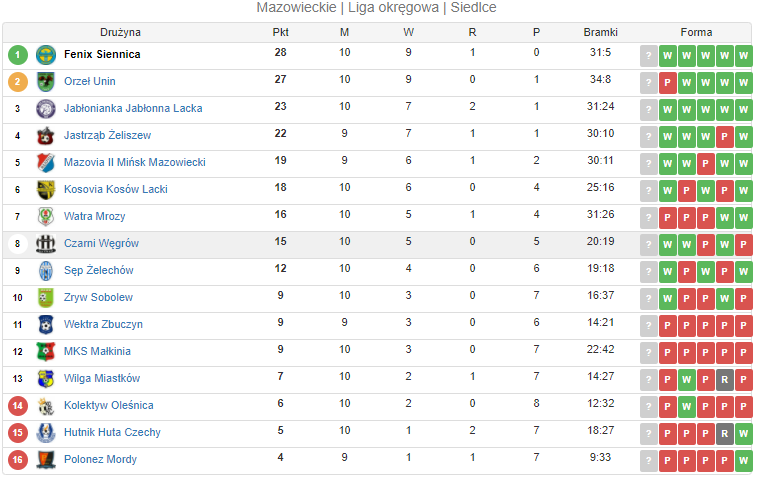Screen dimensions: 762x484
Task: Open Watra Mrozy team page
Action: pos(95,216)
